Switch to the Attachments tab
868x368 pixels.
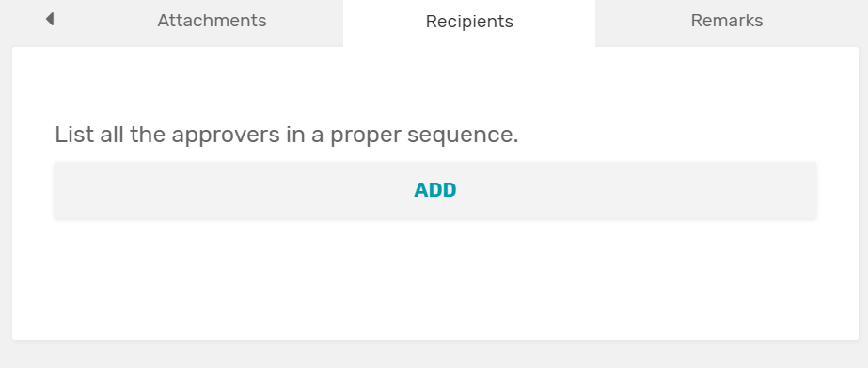[x=212, y=21]
